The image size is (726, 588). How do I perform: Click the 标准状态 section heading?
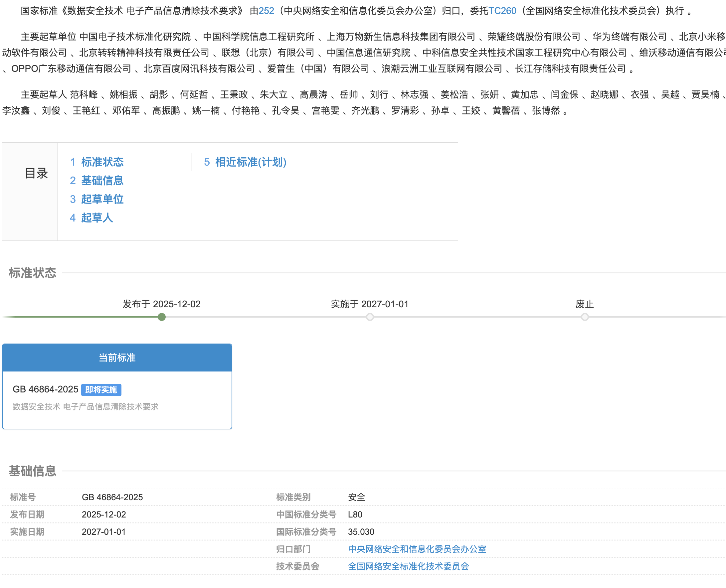tap(33, 273)
